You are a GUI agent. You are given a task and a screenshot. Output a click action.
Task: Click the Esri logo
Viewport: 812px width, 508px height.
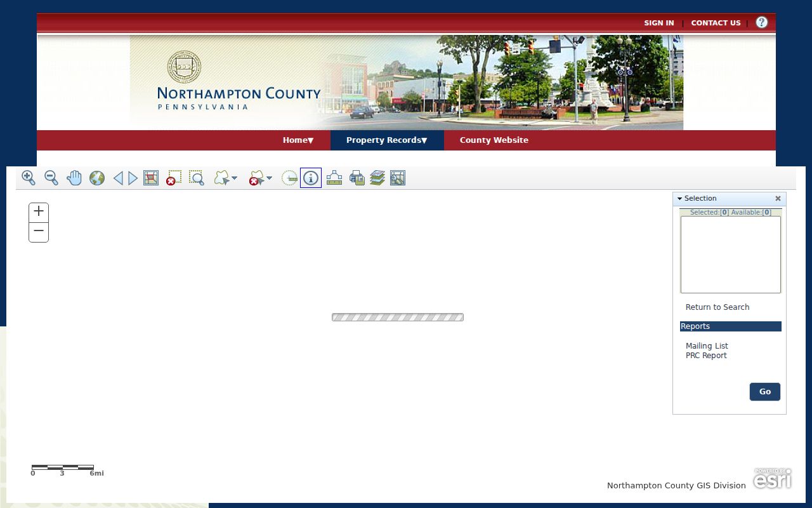point(773,479)
